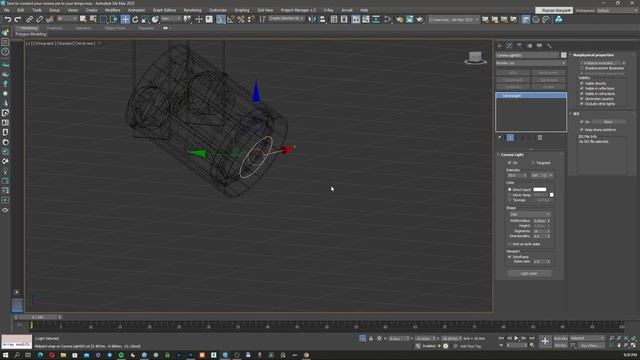Click the Kelvin temp color swatch

[x=552, y=195]
